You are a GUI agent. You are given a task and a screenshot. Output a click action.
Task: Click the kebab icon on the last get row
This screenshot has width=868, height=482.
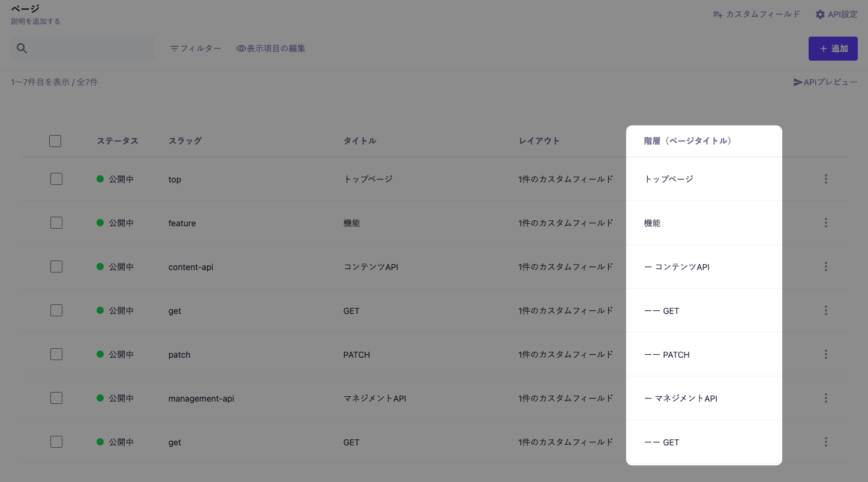(826, 442)
